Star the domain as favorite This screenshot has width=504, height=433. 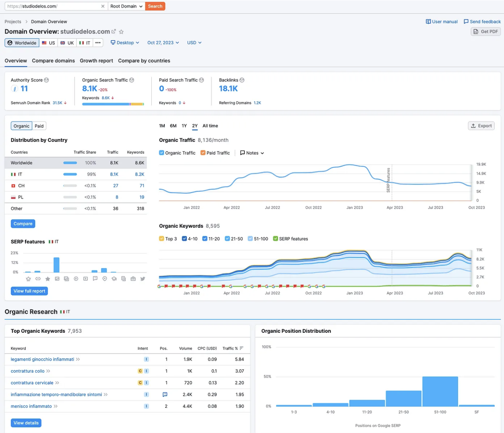pos(121,32)
